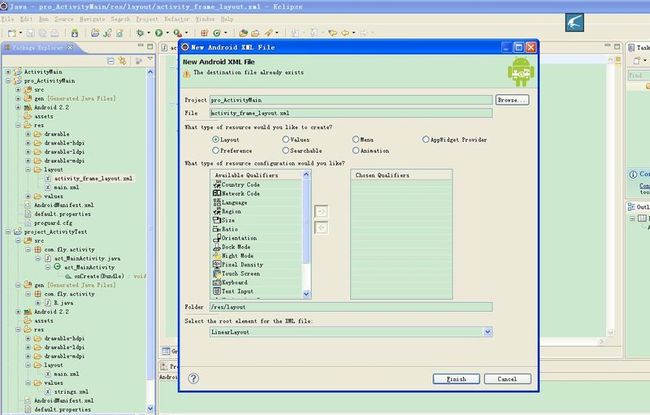
Task: Expand the ActivityMain project node
Action: (8, 72)
